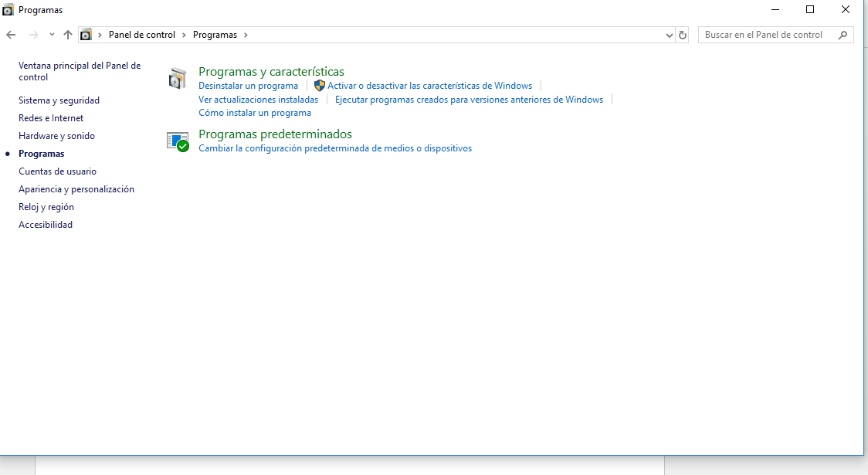
Task: Click Programas in the left sidebar
Action: coord(41,154)
